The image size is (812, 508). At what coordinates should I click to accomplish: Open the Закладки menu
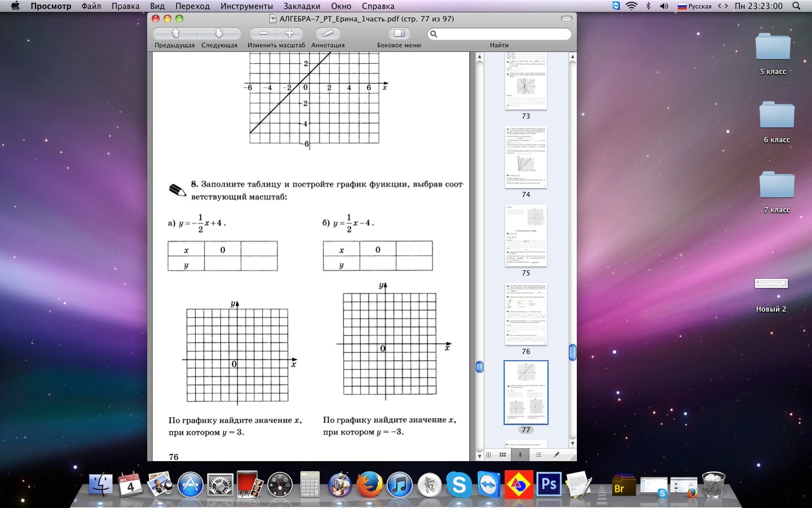tap(302, 6)
